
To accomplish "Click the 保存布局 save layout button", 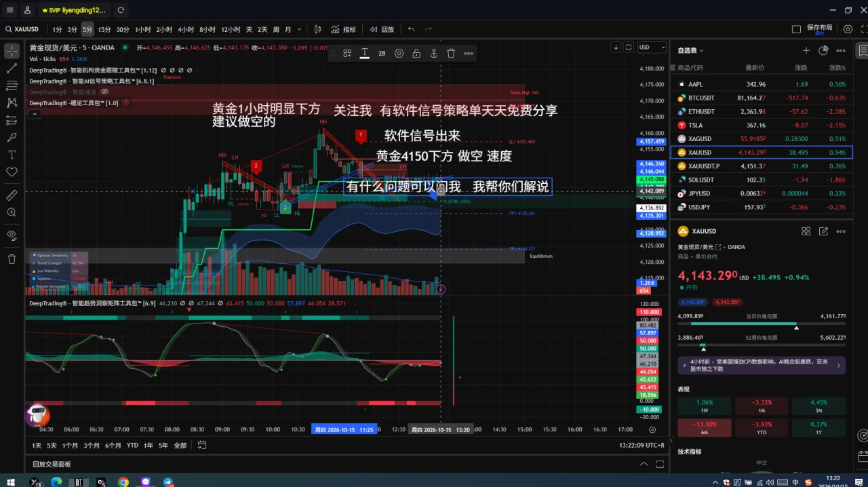I will pyautogui.click(x=819, y=28).
